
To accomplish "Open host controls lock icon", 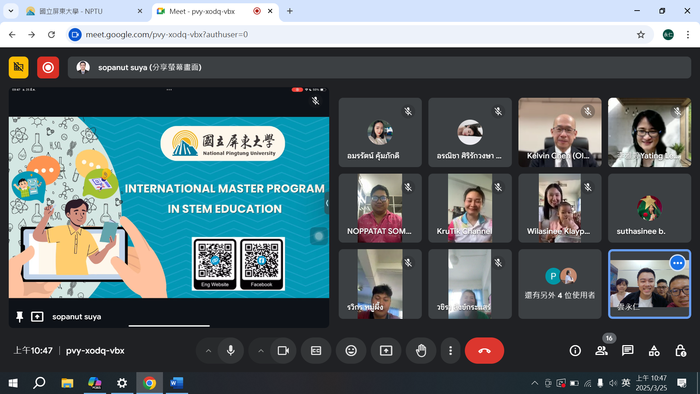I will click(x=680, y=351).
